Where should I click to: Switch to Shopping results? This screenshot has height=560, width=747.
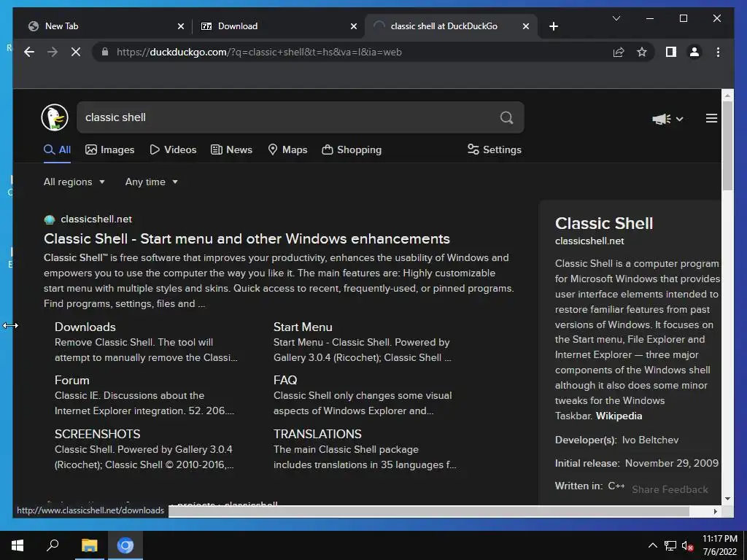352,150
